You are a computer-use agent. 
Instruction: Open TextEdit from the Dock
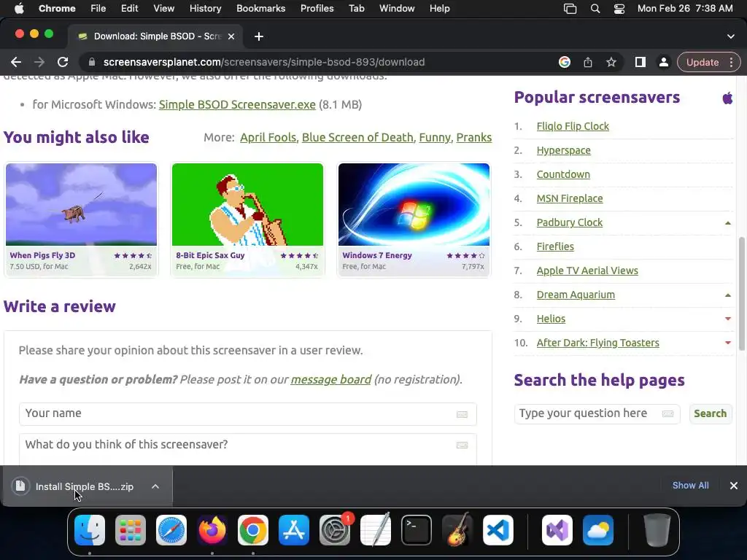point(376,530)
